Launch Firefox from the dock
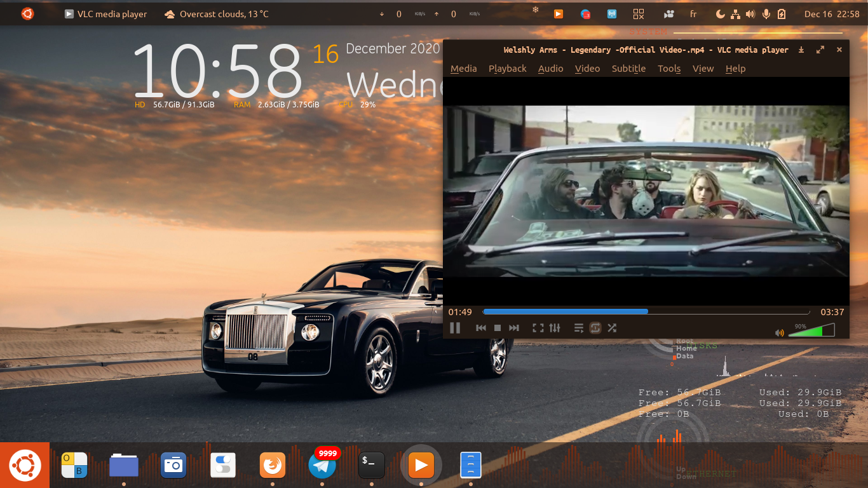Viewport: 868px width, 488px height. pyautogui.click(x=273, y=465)
